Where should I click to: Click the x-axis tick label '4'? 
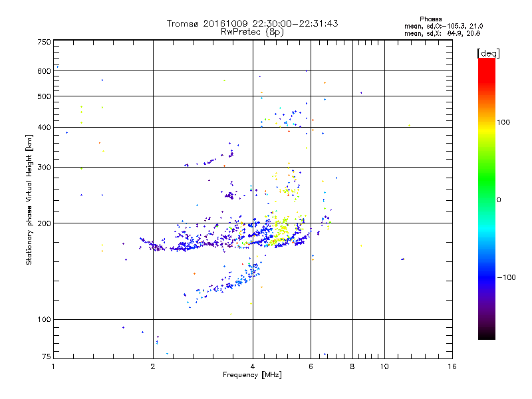pyautogui.click(x=253, y=366)
